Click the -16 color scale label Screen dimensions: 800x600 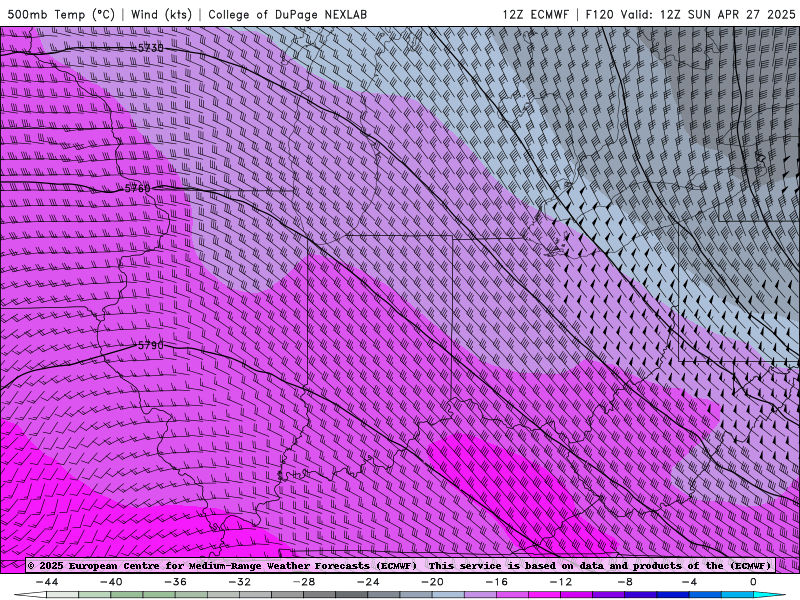496,582
